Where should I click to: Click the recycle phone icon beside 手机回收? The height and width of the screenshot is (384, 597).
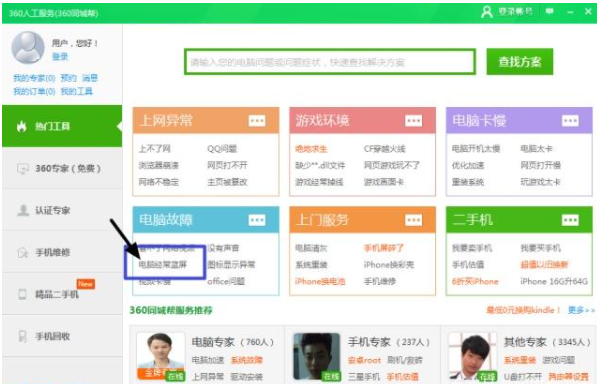pos(22,336)
